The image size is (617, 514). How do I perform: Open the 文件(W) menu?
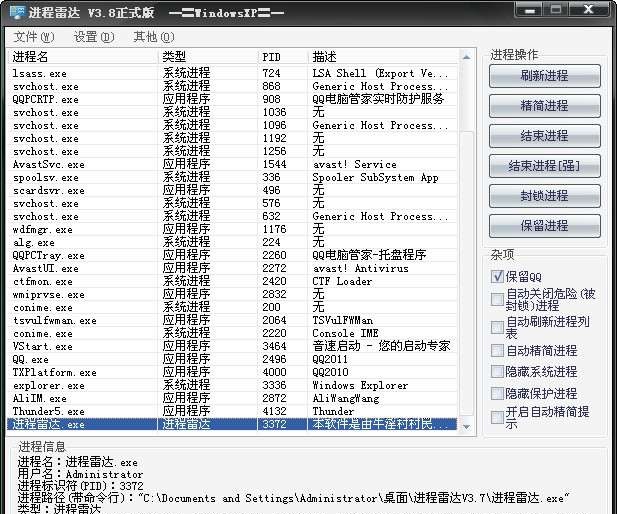coord(34,37)
